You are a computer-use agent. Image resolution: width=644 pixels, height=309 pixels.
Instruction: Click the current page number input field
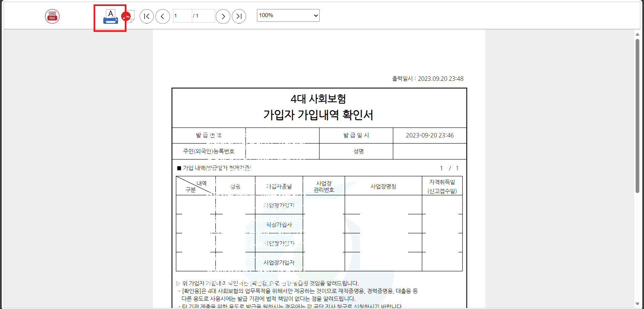coord(182,15)
